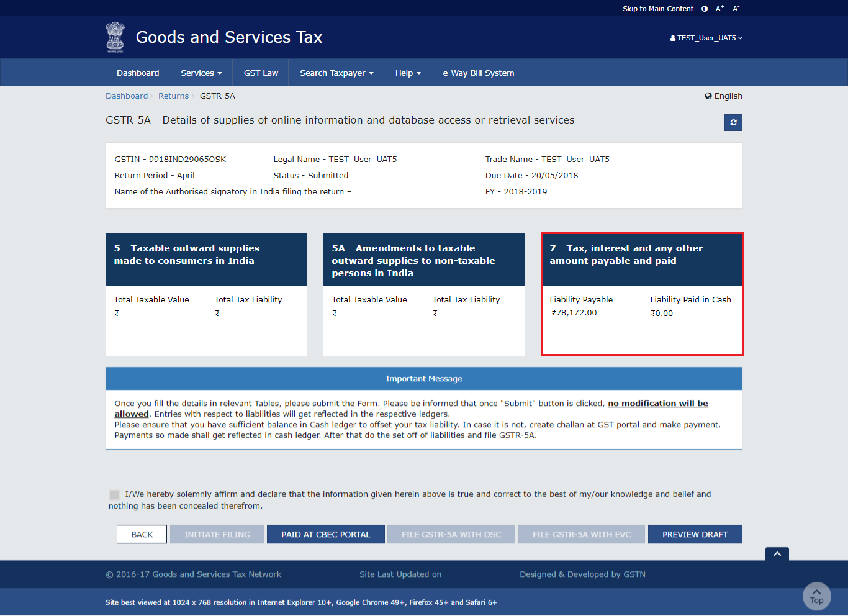This screenshot has height=616, width=848.
Task: Open the e-Way Bill System menu item
Action: coord(478,73)
